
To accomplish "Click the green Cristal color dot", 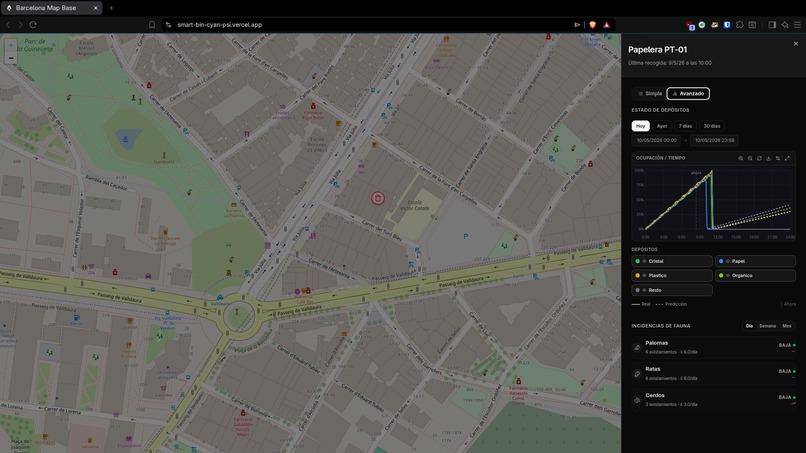I will pos(638,261).
